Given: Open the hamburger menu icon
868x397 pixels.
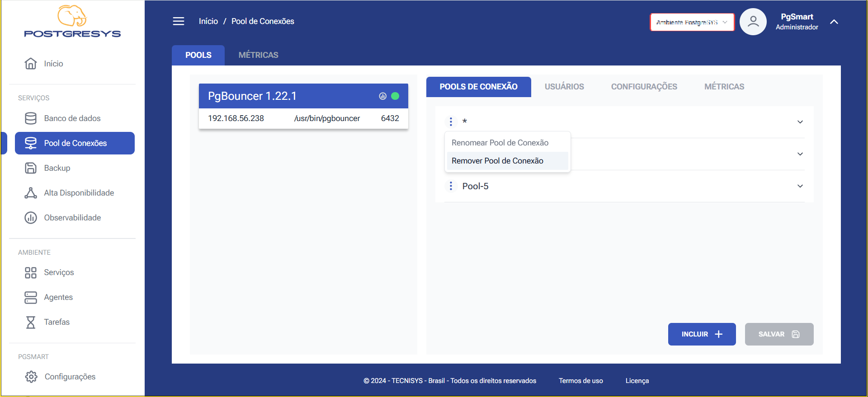Looking at the screenshot, I should [179, 21].
